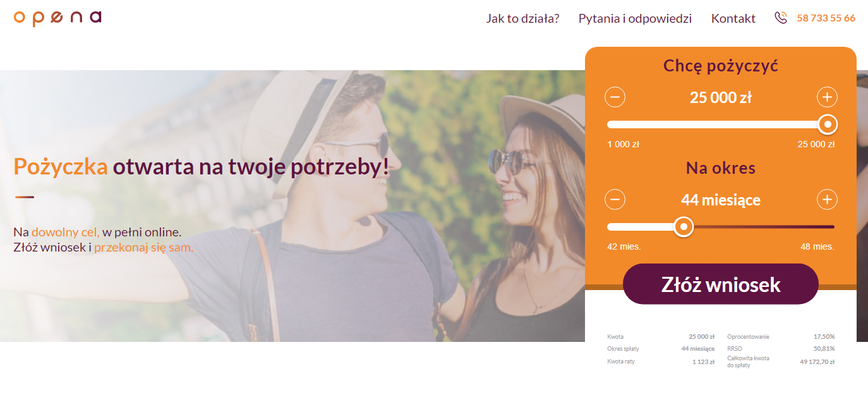
Task: Click the loan period slider handle
Action: [683, 226]
